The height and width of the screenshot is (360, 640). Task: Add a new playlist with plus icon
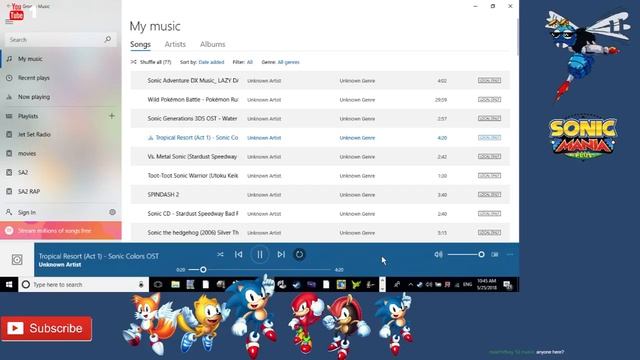[x=111, y=116]
